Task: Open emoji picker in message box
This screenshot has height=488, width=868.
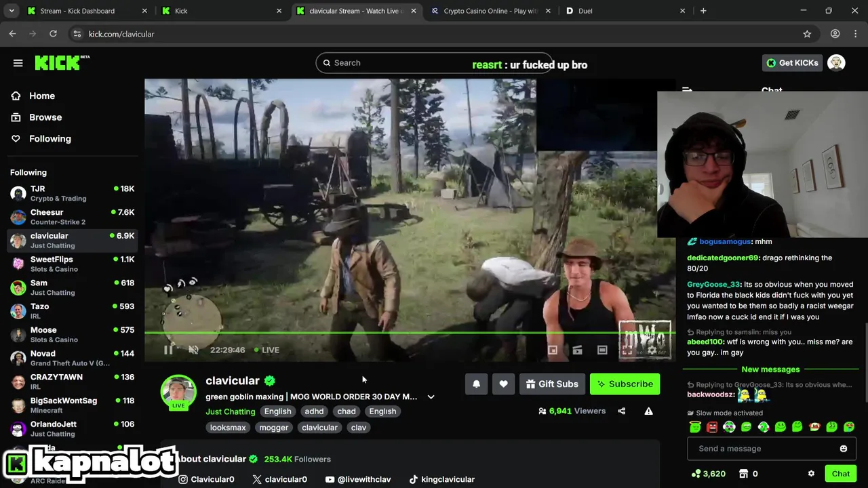Action: (844, 449)
